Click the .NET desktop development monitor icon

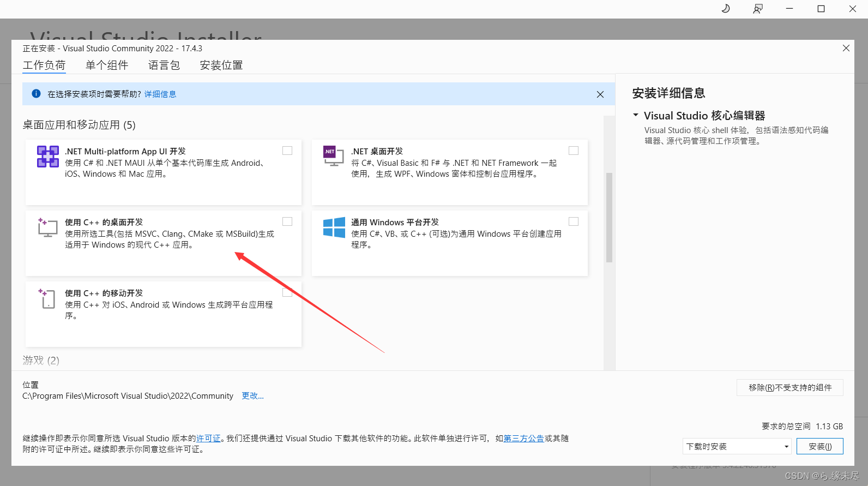coord(334,156)
